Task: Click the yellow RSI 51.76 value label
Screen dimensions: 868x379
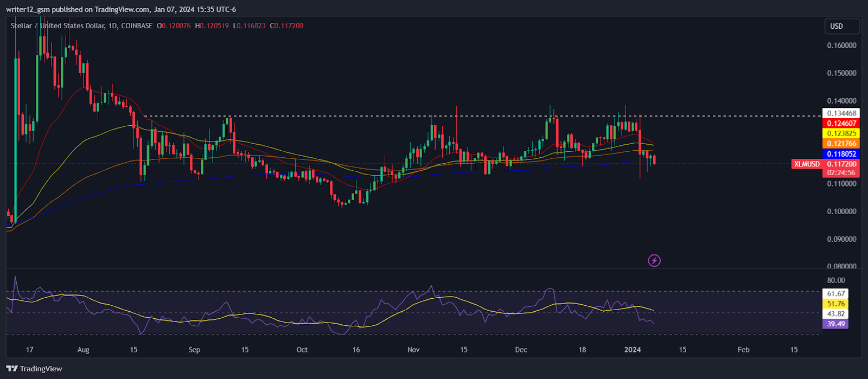Action: point(836,304)
